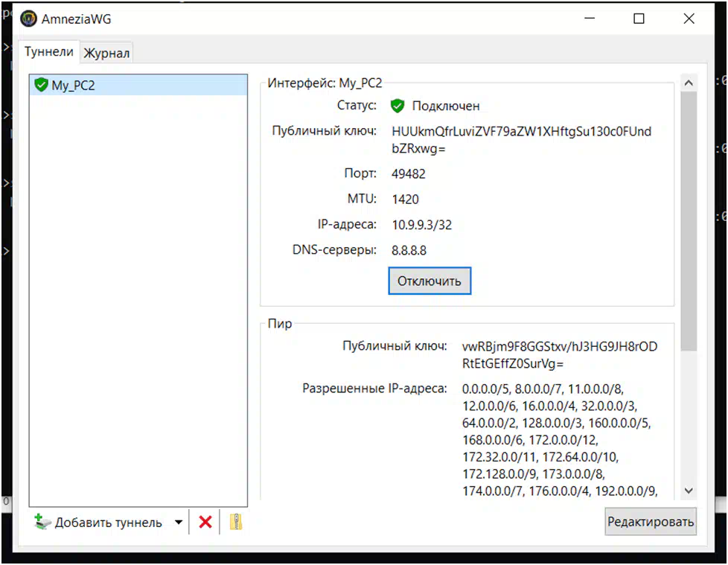Click the Разрешенные IP-адреса label
Viewport: 728px width, 565px height.
pos(374,388)
